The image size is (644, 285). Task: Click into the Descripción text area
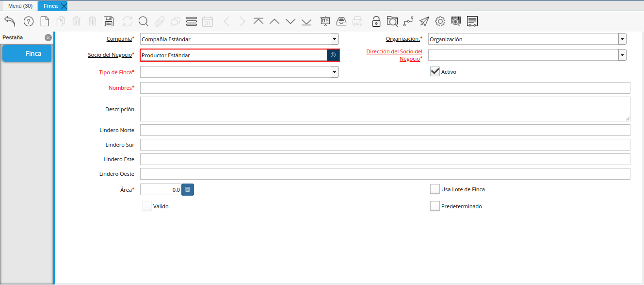point(385,109)
